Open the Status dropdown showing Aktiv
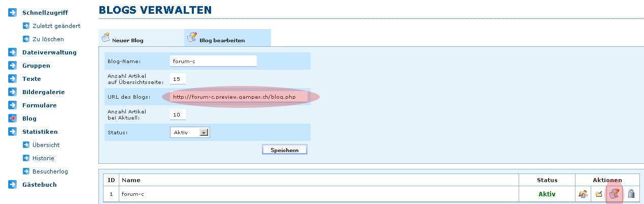The image size is (644, 204). click(189, 132)
